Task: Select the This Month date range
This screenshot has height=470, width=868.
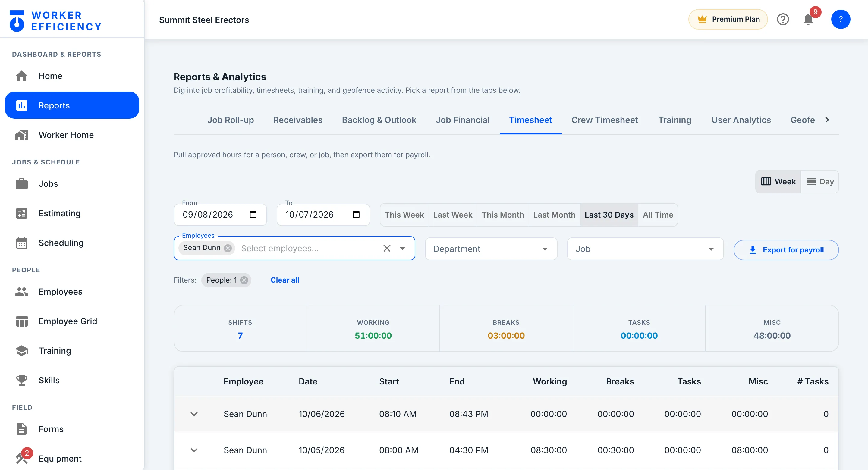Action: pyautogui.click(x=503, y=215)
